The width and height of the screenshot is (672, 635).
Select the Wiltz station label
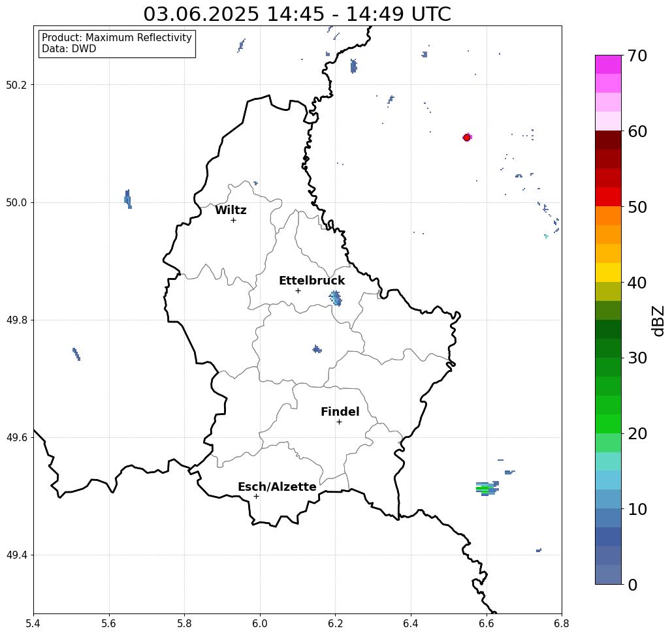231,210
